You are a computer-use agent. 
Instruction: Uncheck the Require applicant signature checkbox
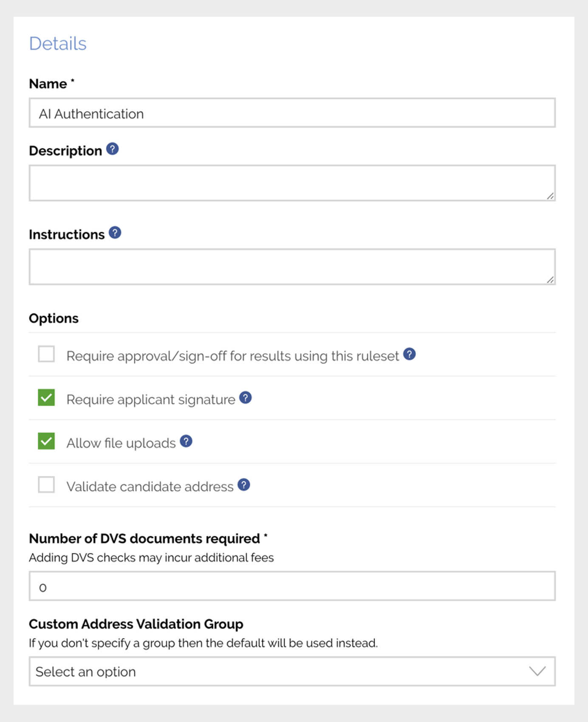pyautogui.click(x=46, y=398)
